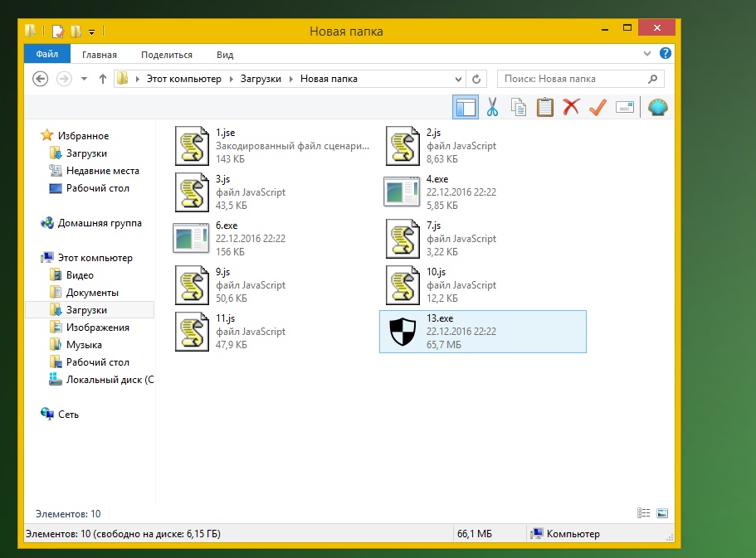The width and height of the screenshot is (756, 558).
Task: Click the Back navigation button
Action: pos(40,79)
